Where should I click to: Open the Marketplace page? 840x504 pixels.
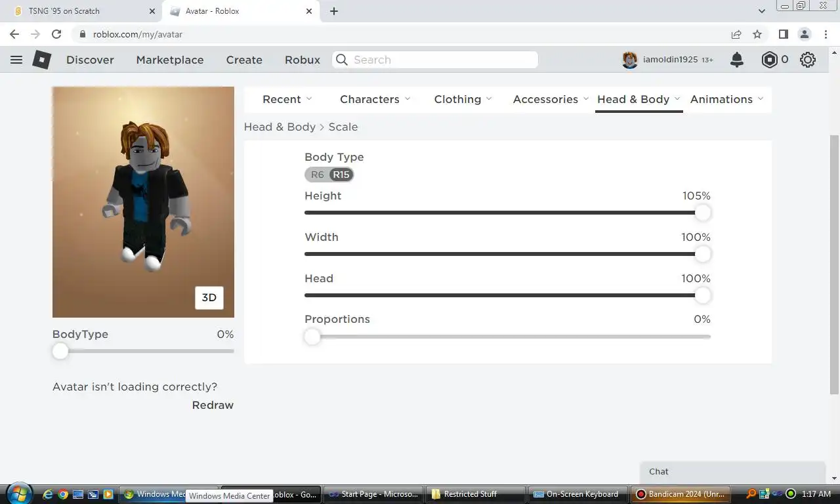[x=170, y=60]
